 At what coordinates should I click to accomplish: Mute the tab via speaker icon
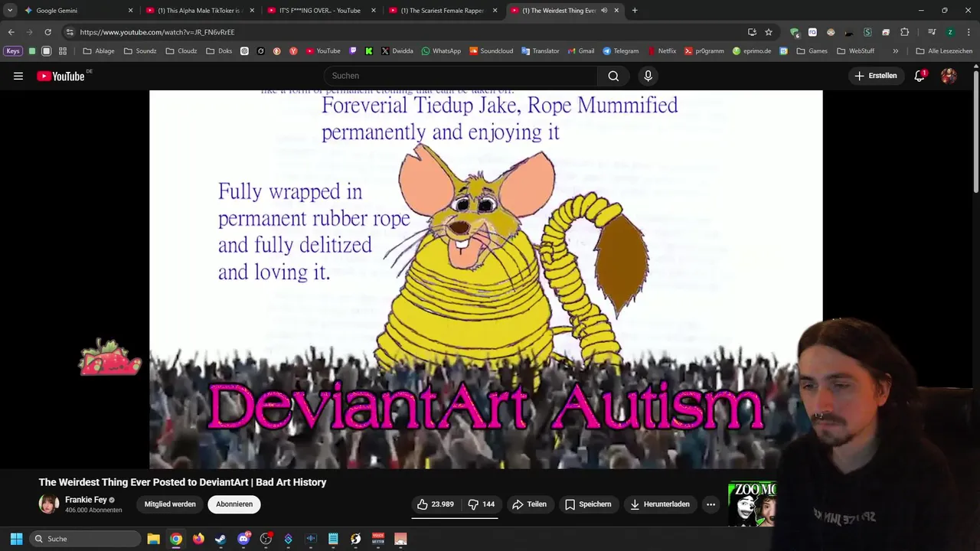(604, 11)
